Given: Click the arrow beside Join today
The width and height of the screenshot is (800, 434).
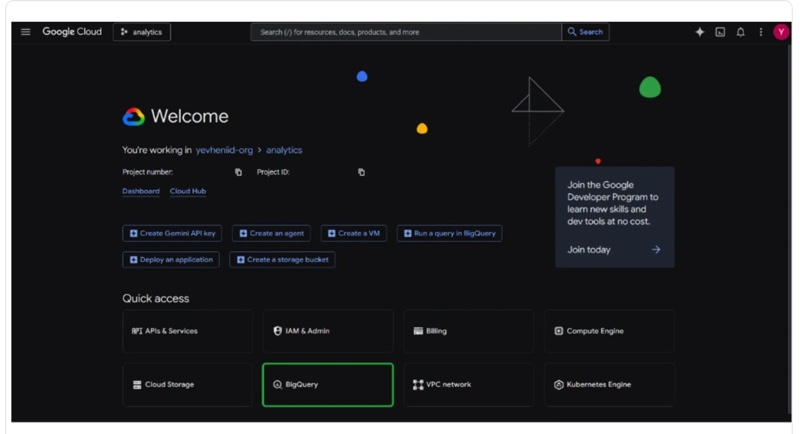Looking at the screenshot, I should tap(656, 249).
